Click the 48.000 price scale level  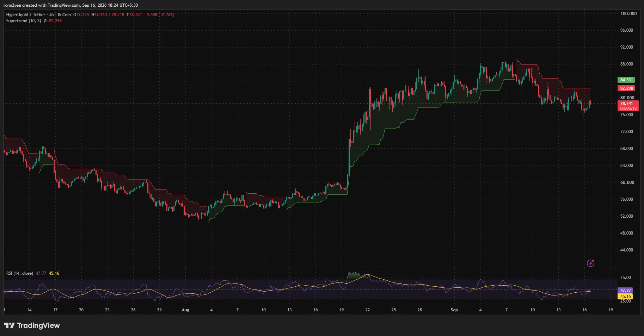coord(627,233)
